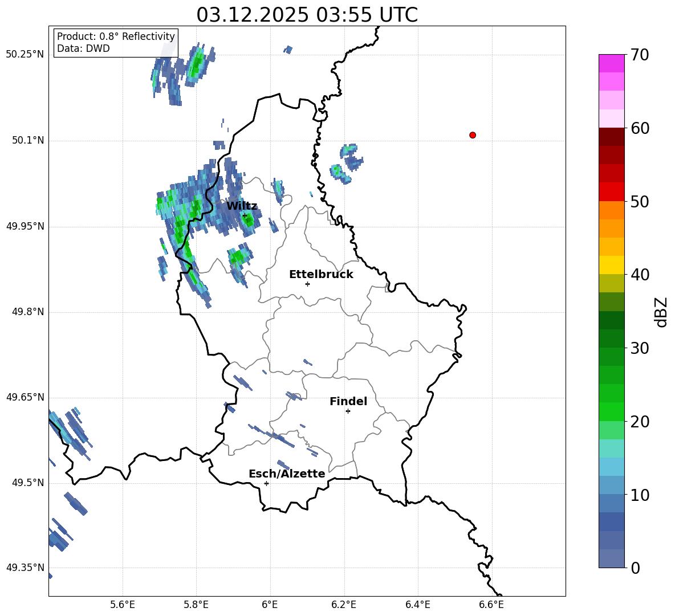The width and height of the screenshot is (675, 616).
Task: Click the dBZ colorbar axis label
Action: (662, 312)
